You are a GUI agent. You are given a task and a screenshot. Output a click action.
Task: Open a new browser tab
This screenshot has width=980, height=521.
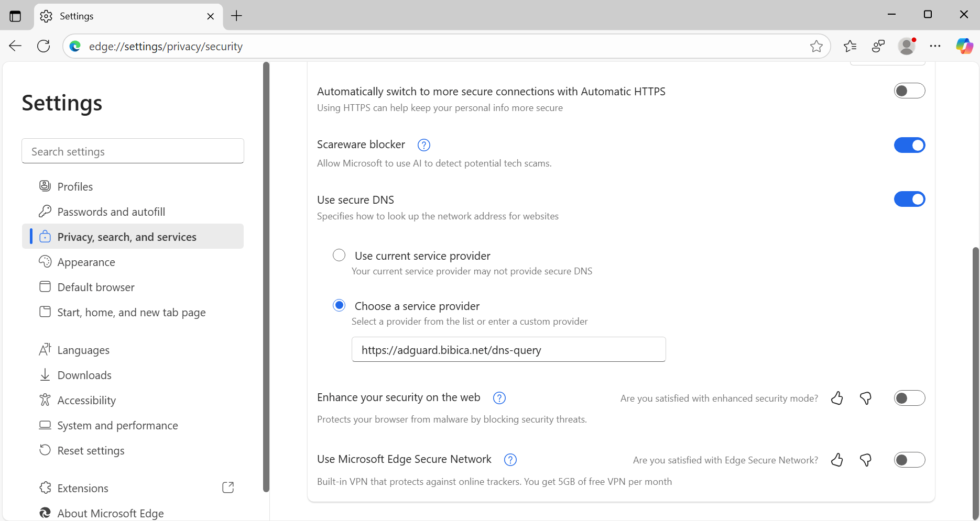pyautogui.click(x=236, y=16)
